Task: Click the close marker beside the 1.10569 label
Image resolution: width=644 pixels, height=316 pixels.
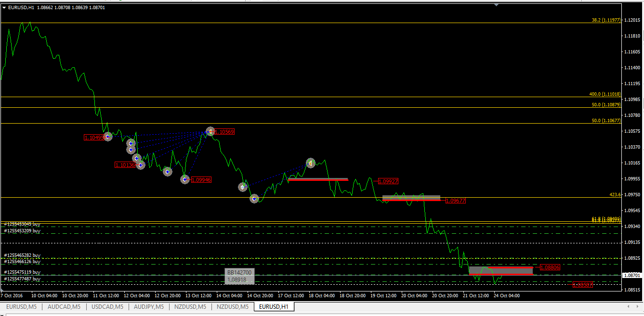Action: 210,131
